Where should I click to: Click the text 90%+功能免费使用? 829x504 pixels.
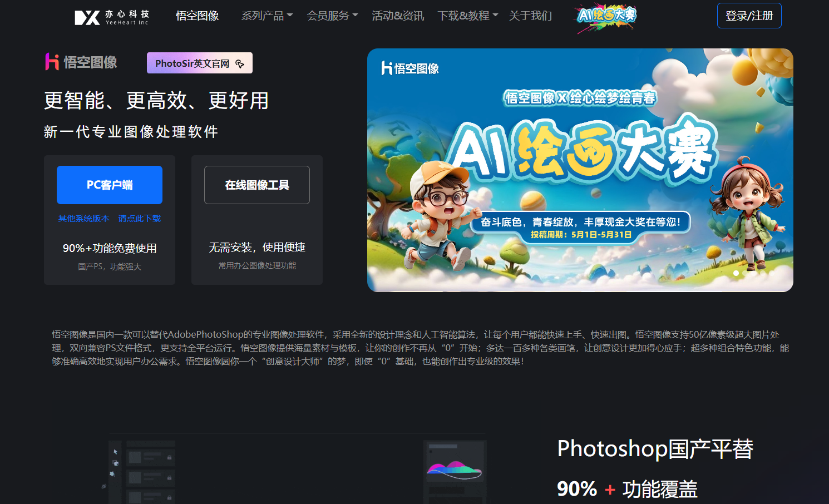tap(110, 248)
